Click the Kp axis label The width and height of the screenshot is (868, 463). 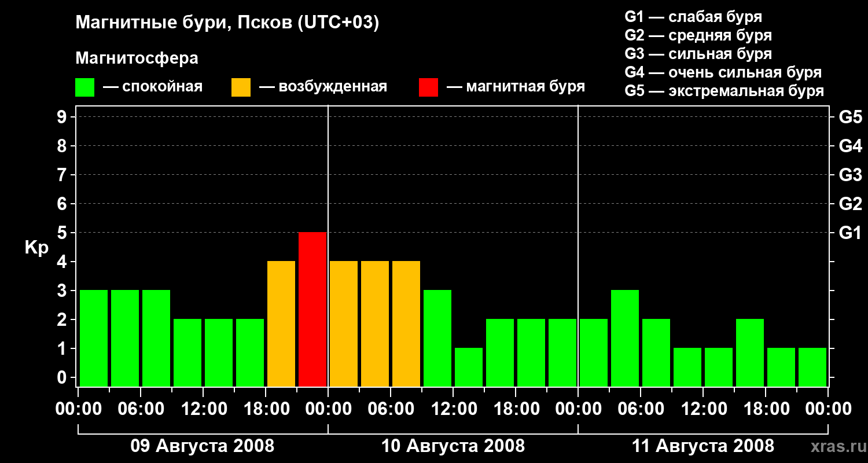pos(36,248)
